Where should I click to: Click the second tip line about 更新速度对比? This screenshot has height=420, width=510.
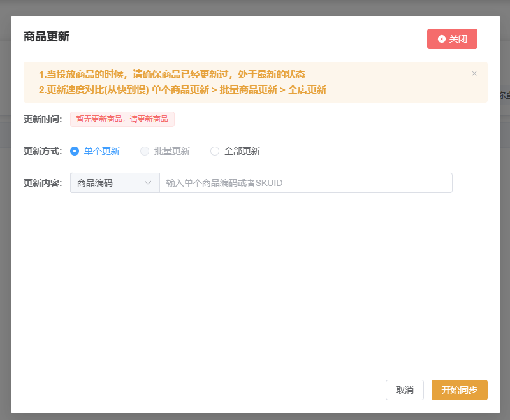click(x=182, y=90)
